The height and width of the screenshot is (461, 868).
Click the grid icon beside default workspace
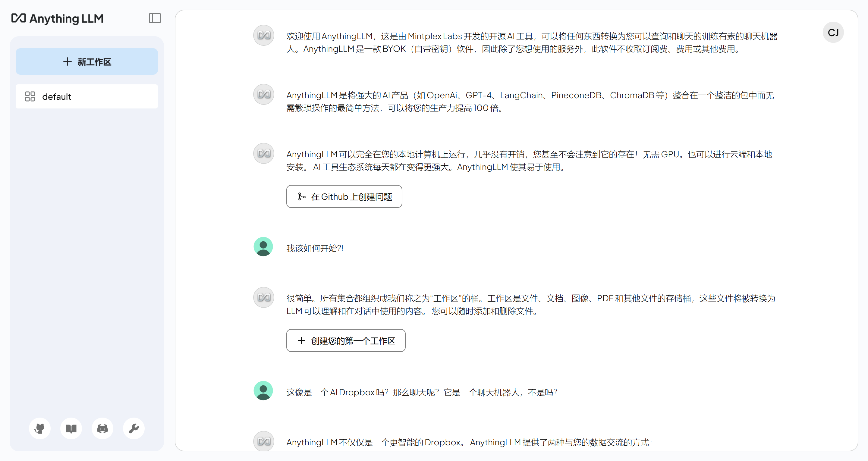[x=30, y=97]
